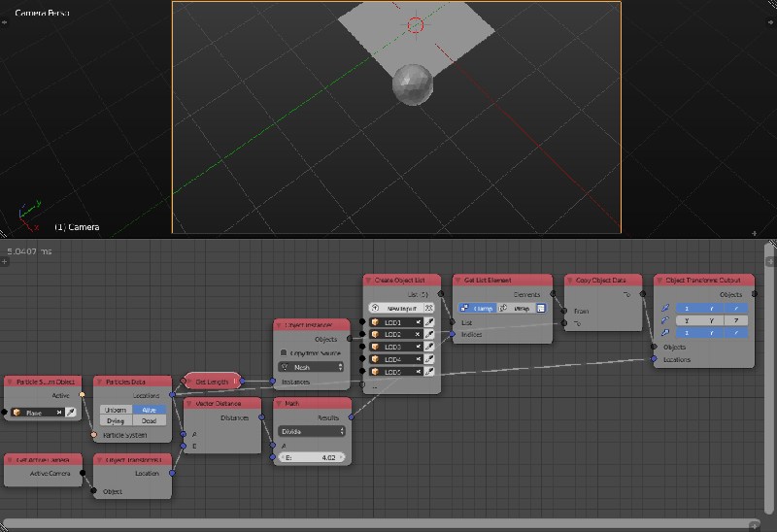This screenshot has height=532, width=777.
Task: Click the Indices input socket on Get List Element
Action: point(453,334)
